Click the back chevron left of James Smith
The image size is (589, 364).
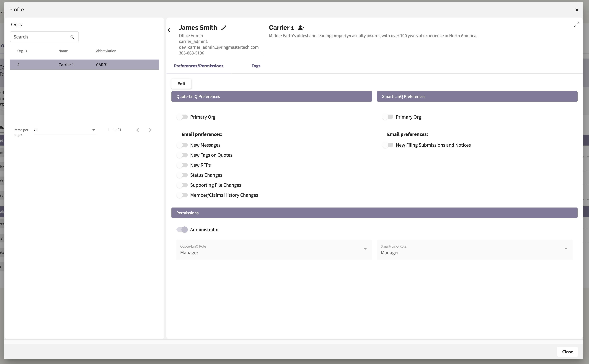click(169, 30)
